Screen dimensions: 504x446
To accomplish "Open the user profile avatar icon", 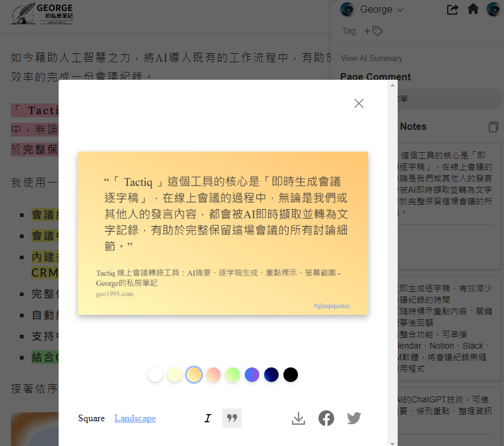I will pyautogui.click(x=494, y=10).
